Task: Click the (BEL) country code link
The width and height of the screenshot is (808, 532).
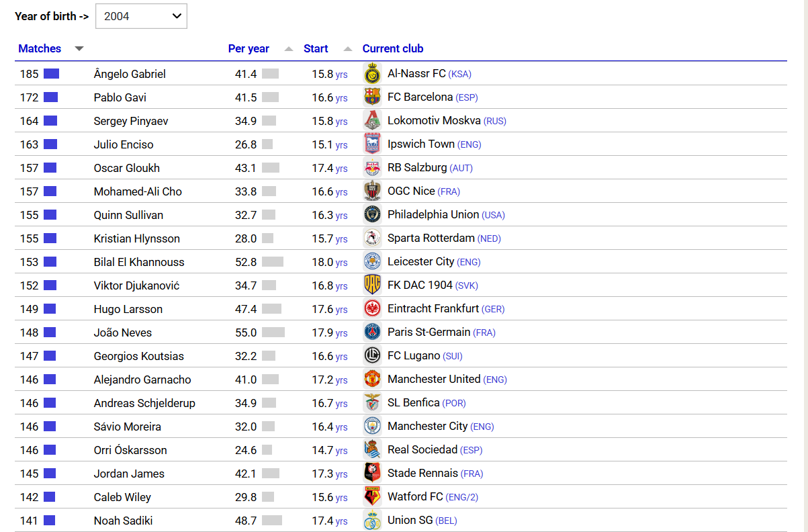Action: 446,521
